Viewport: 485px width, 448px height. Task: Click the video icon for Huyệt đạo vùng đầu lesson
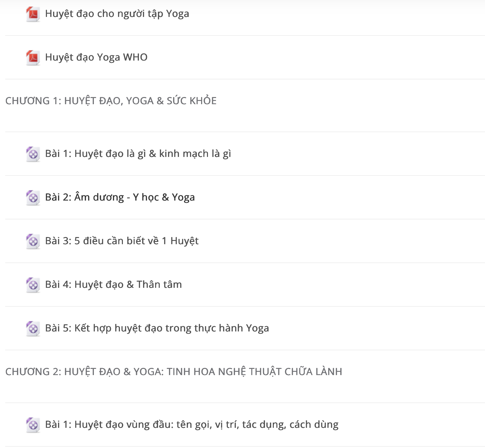pos(33,425)
